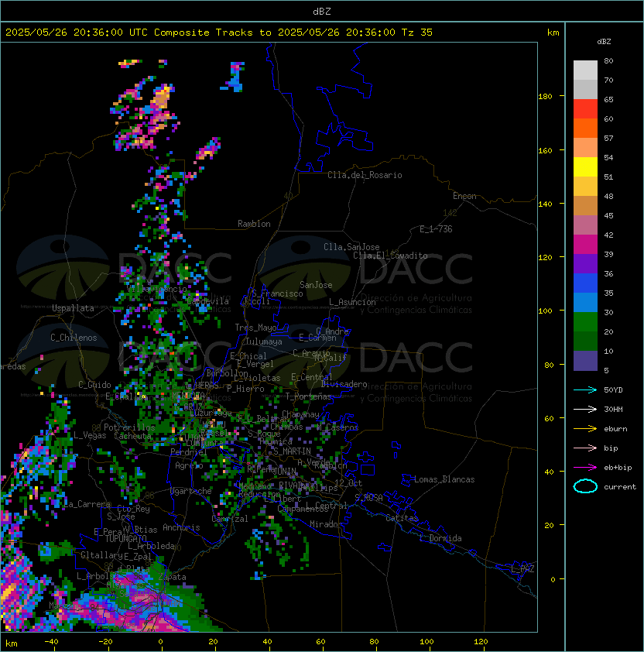
Task: Click the 'Clla.del_Rosario' map label
Action: pyautogui.click(x=365, y=175)
